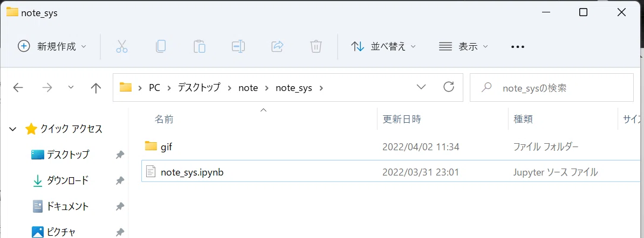Screen dimensions: 644x238
Task: Open the 並べ替え sort dropdown
Action: (x=383, y=46)
